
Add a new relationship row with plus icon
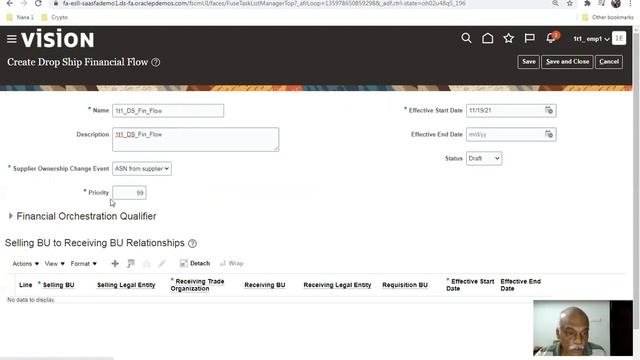pyautogui.click(x=115, y=264)
